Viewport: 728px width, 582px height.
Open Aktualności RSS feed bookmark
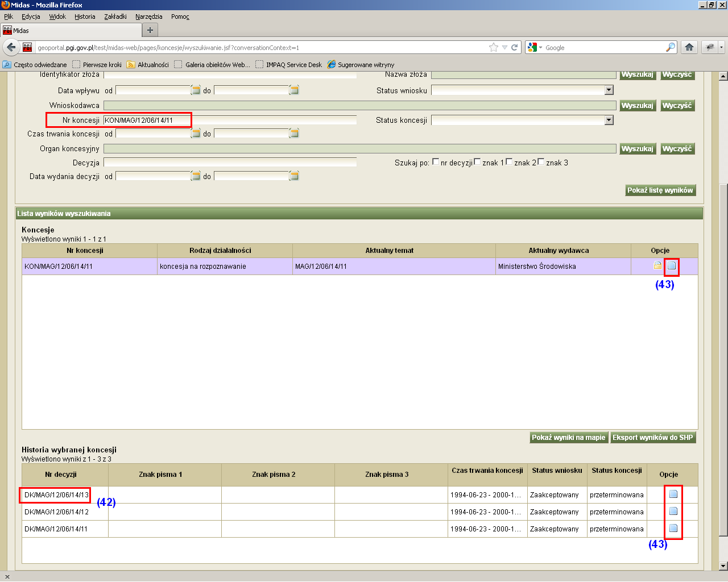coord(147,64)
